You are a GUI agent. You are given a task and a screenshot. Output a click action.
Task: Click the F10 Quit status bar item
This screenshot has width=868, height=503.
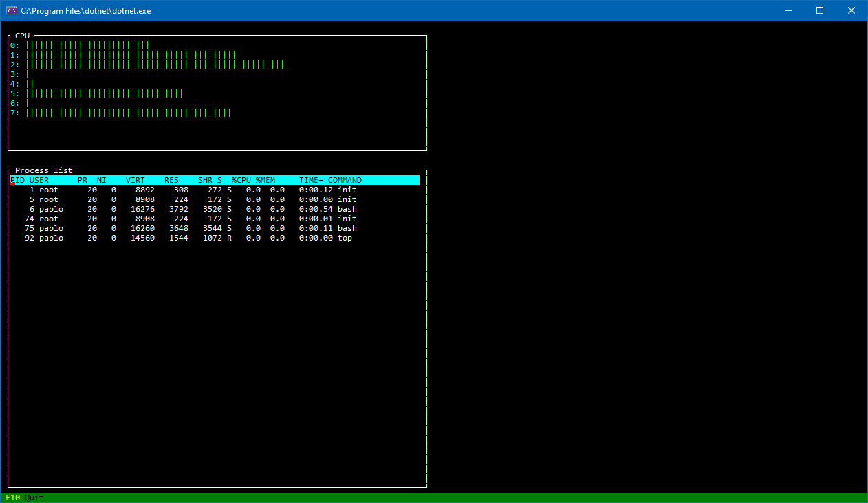(25, 498)
